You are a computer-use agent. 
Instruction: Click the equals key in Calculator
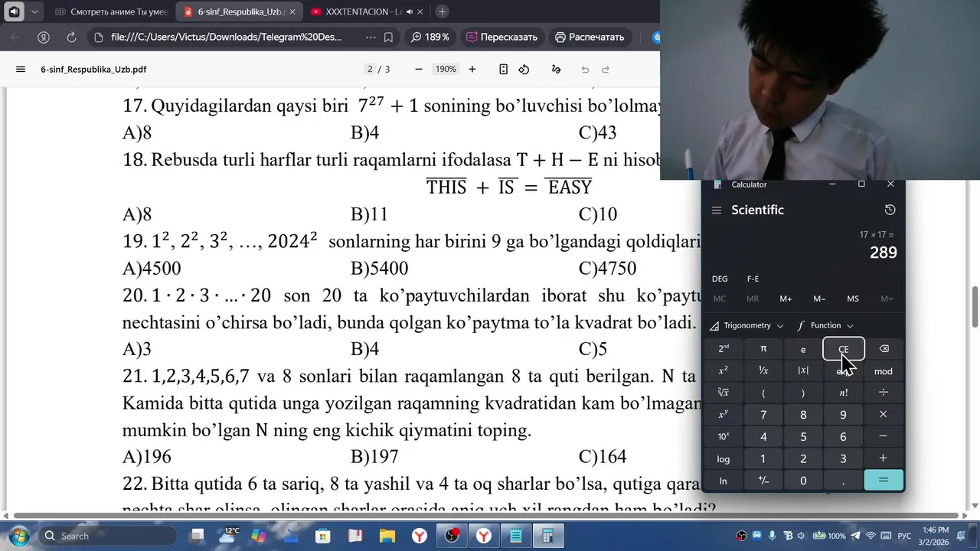[884, 481]
